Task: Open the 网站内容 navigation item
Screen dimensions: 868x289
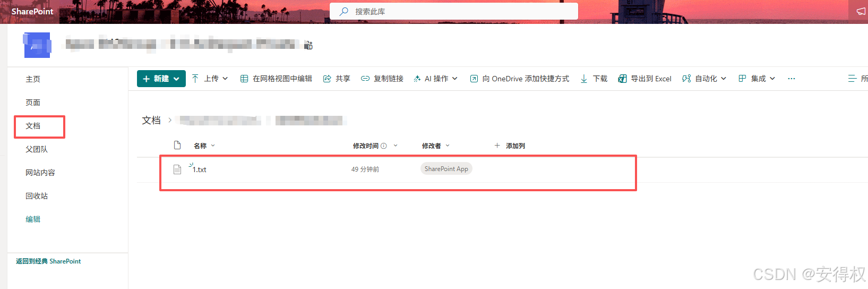Action: coord(40,173)
